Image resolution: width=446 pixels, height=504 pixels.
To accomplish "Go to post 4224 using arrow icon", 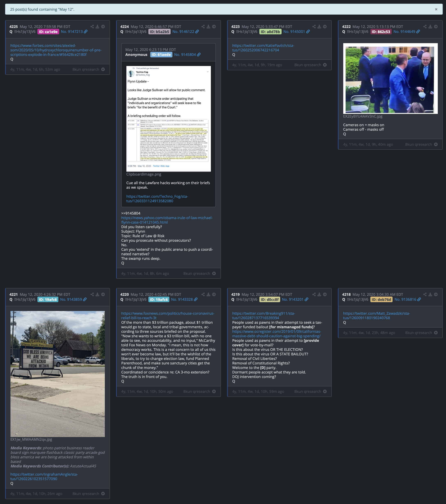I will pos(214,27).
